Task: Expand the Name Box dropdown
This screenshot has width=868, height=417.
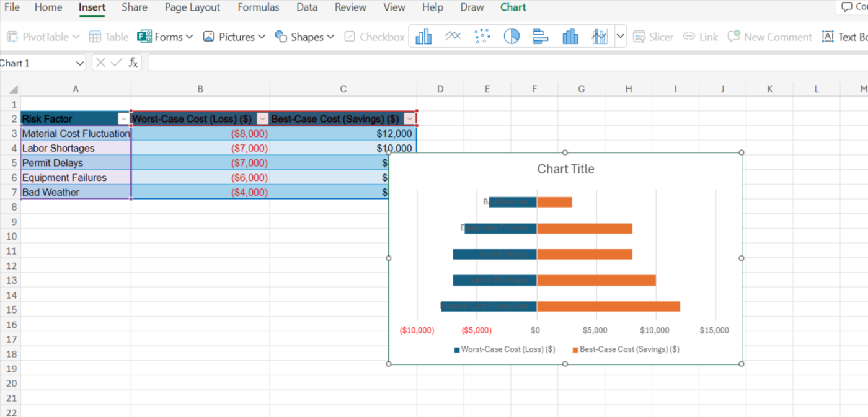Action: pyautogui.click(x=79, y=63)
